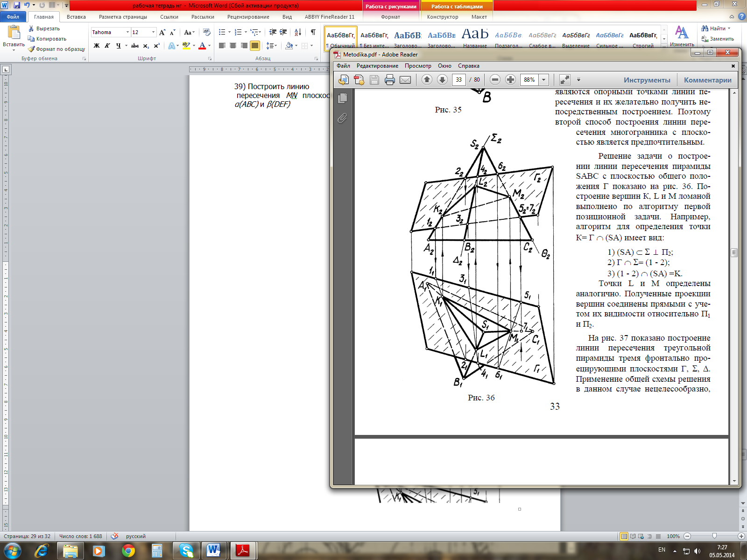Open the font size 12 dropdown

point(153,32)
